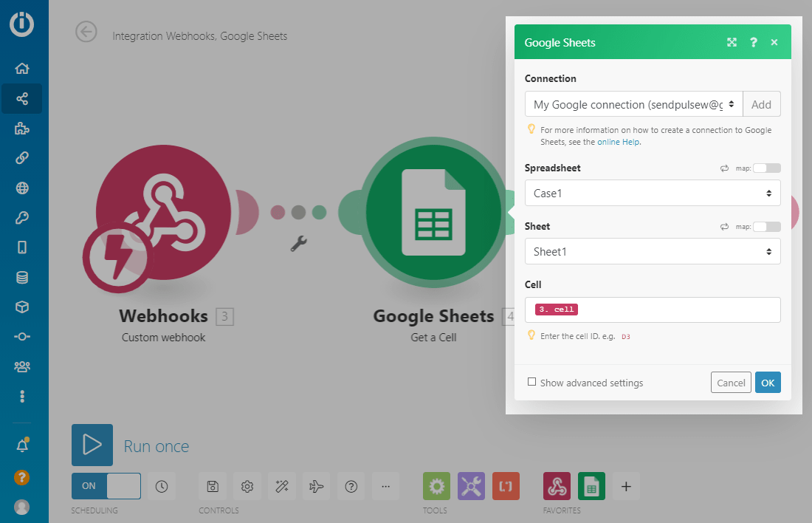Image resolution: width=812 pixels, height=523 pixels.
Task: Click wrench icon under route connector
Action: (299, 244)
